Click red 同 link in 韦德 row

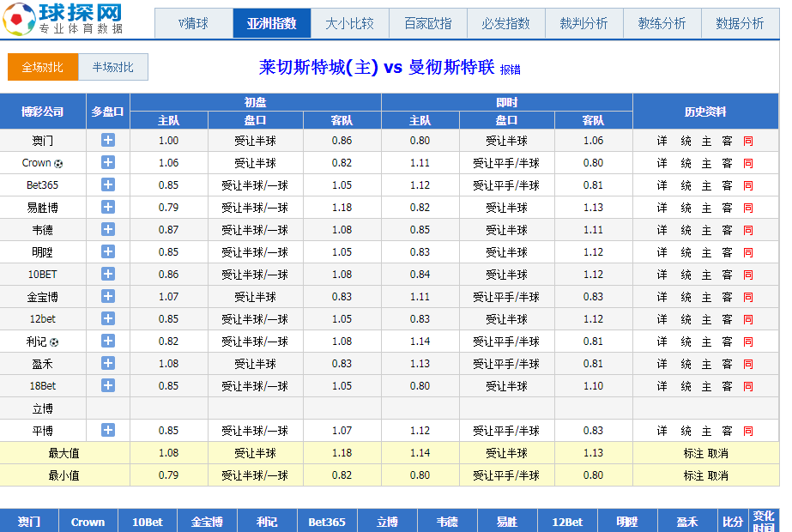click(x=748, y=230)
